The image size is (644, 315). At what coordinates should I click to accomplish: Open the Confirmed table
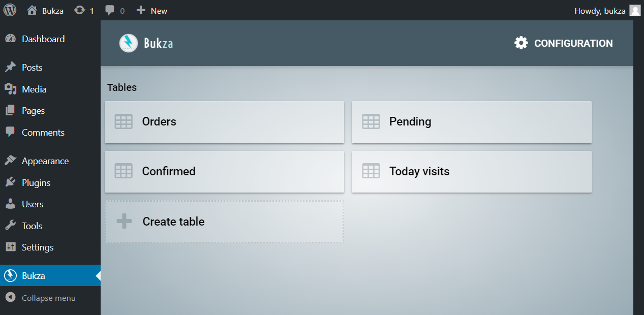(x=224, y=172)
